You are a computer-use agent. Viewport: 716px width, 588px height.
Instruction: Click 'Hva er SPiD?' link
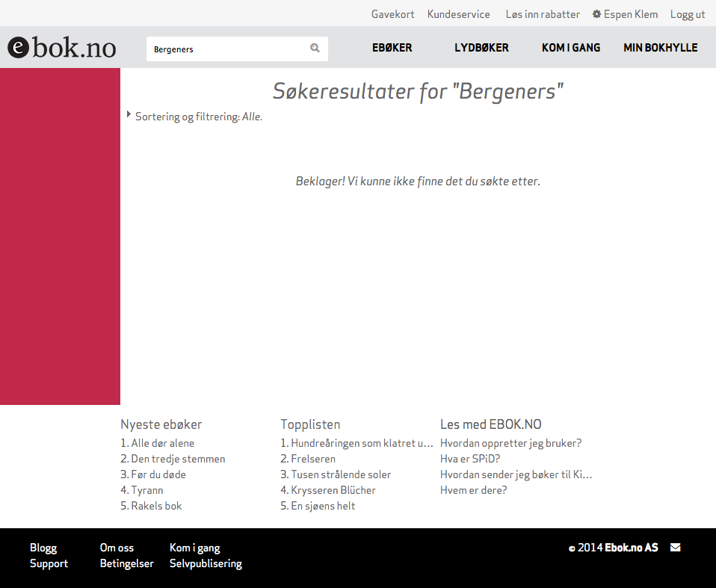[x=470, y=458]
